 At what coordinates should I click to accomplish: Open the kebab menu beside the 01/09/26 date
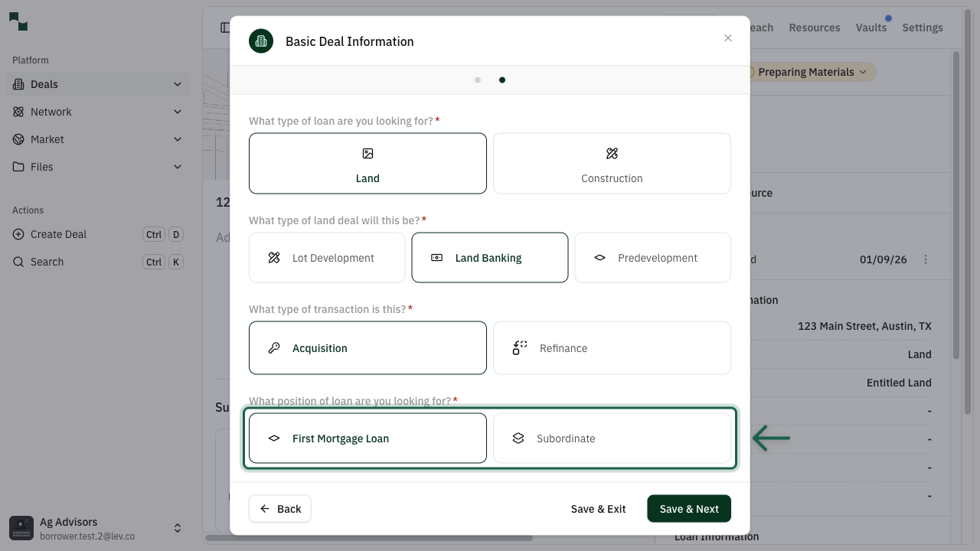click(x=926, y=259)
